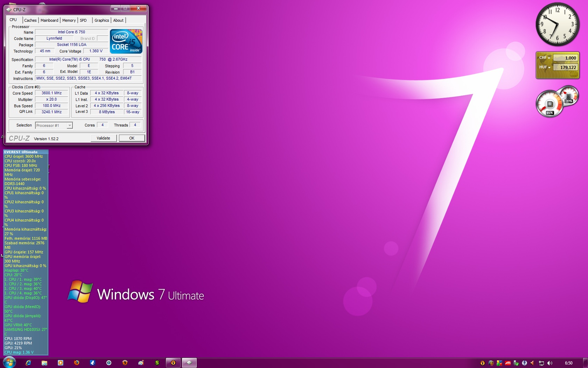Launch Internet Explorer from the taskbar

pos(28,363)
